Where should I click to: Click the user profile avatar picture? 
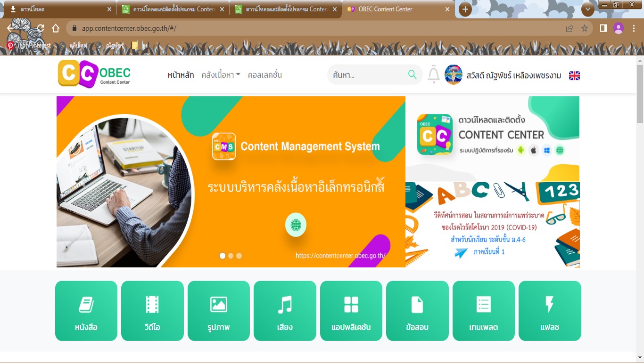coord(454,75)
